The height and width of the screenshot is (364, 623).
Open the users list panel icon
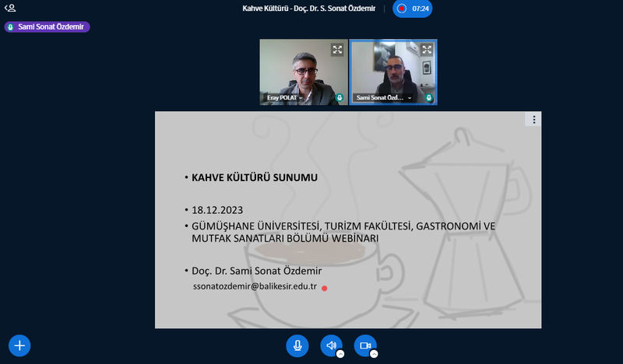pos(10,8)
